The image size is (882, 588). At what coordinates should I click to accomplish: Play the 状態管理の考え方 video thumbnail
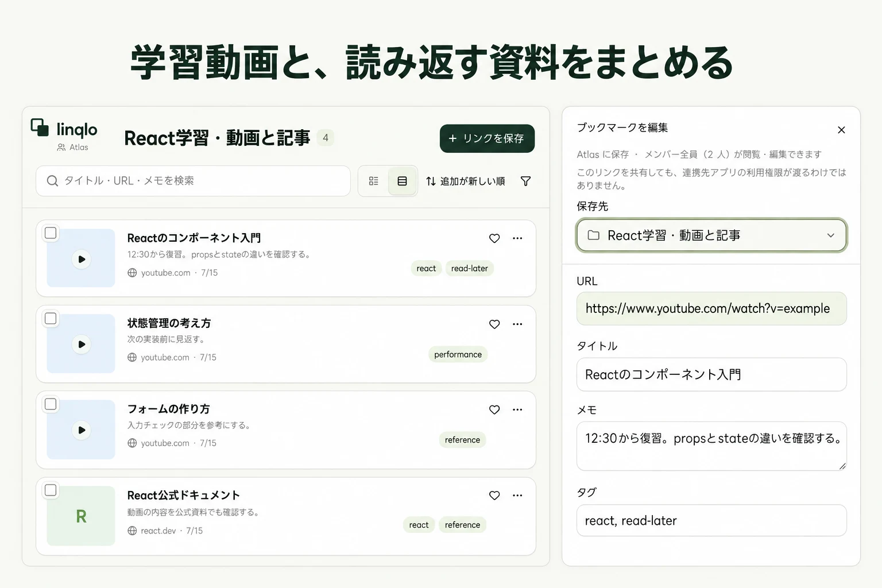[82, 344]
